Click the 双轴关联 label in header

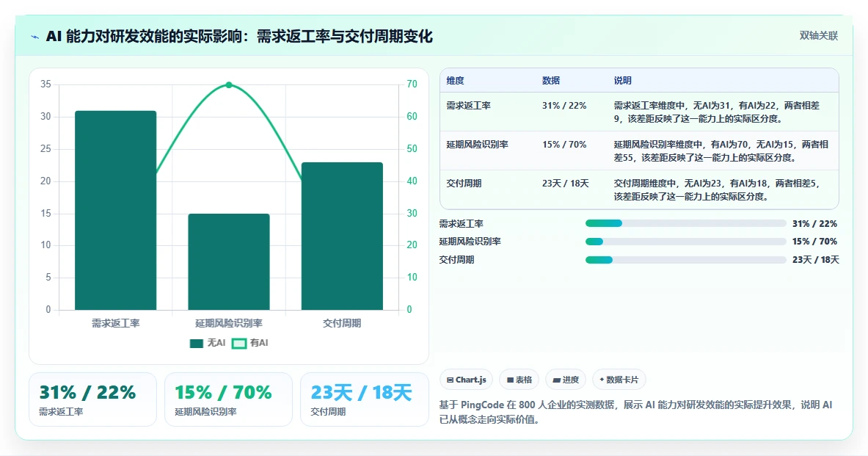coord(818,35)
